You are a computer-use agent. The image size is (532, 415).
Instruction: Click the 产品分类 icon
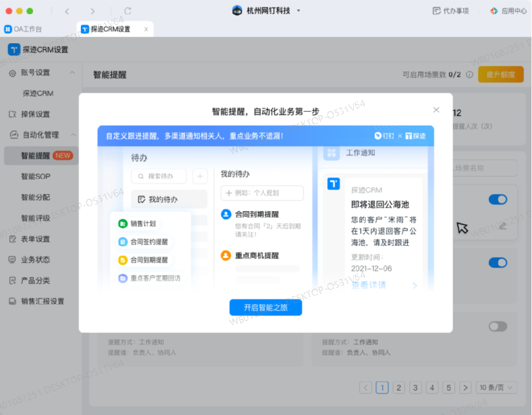(13, 281)
